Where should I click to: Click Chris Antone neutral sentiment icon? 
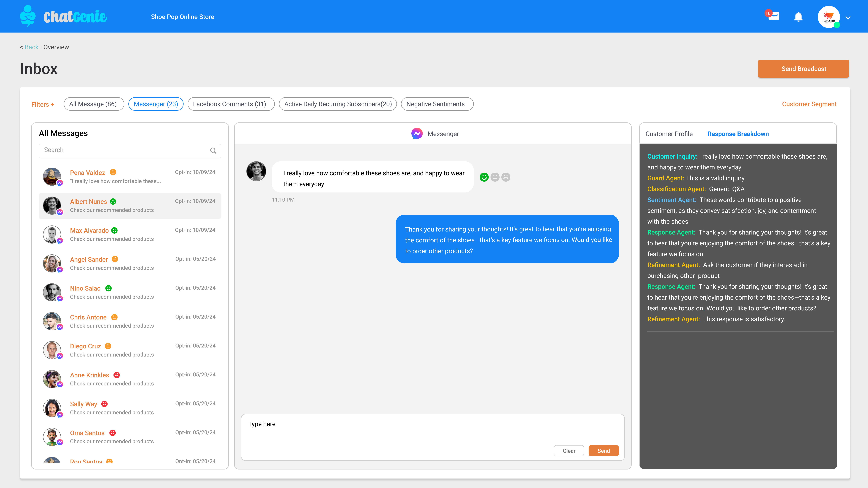pyautogui.click(x=115, y=317)
